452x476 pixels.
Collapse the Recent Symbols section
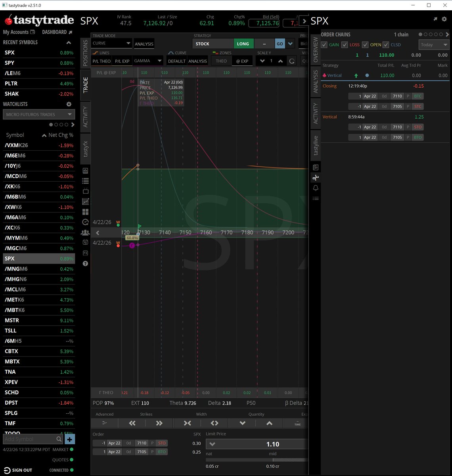point(69,42)
